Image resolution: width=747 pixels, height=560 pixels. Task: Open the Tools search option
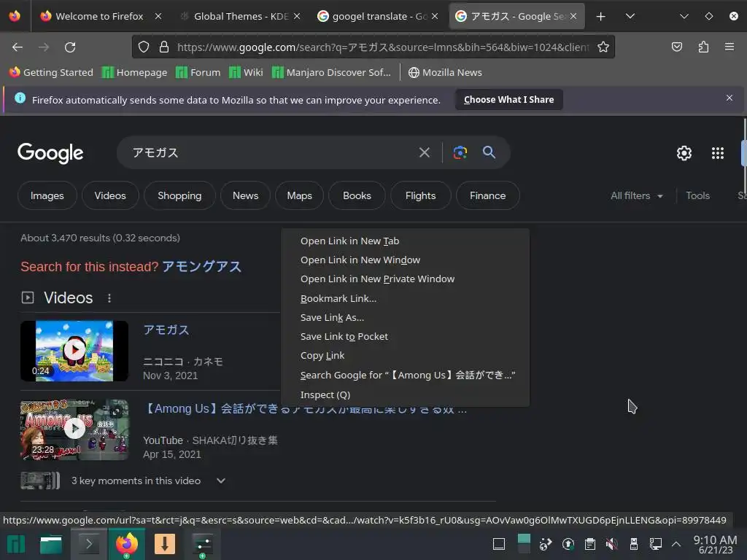click(x=697, y=195)
